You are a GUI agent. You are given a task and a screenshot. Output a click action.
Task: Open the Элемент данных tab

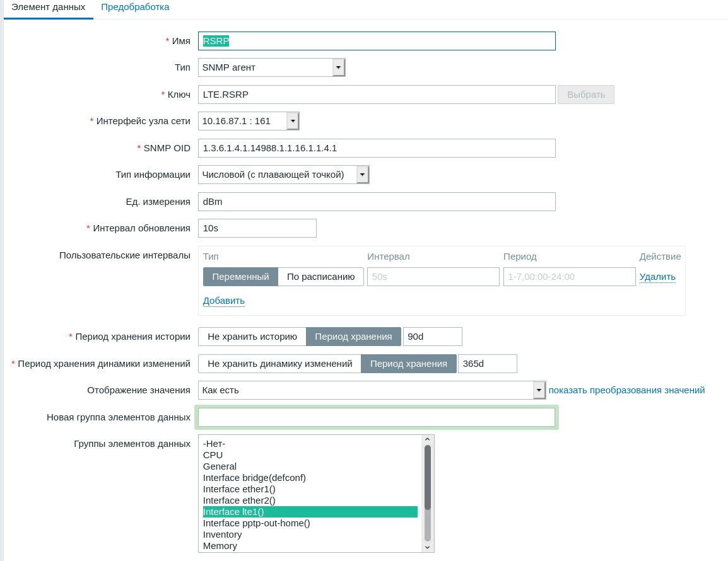click(49, 8)
